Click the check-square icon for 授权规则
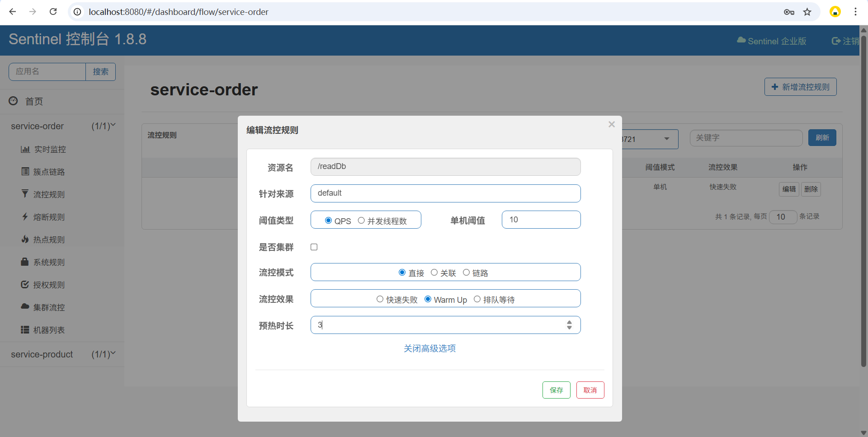 click(x=25, y=284)
